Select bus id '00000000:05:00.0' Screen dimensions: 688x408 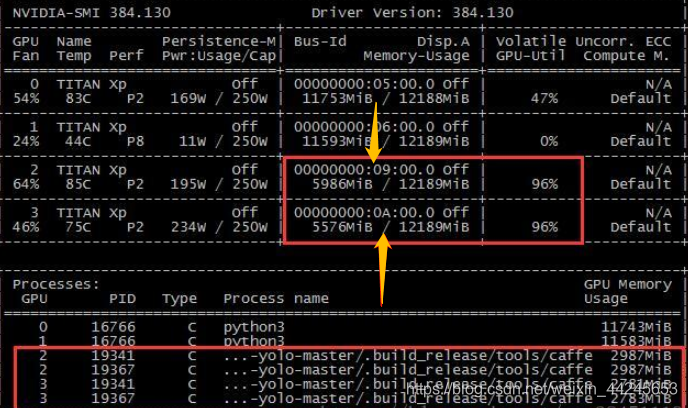[364, 84]
